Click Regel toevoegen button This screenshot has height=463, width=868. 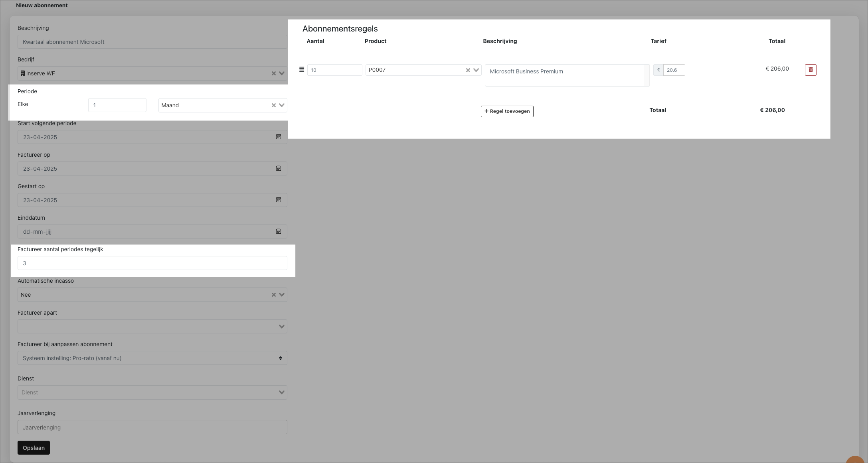click(x=507, y=111)
